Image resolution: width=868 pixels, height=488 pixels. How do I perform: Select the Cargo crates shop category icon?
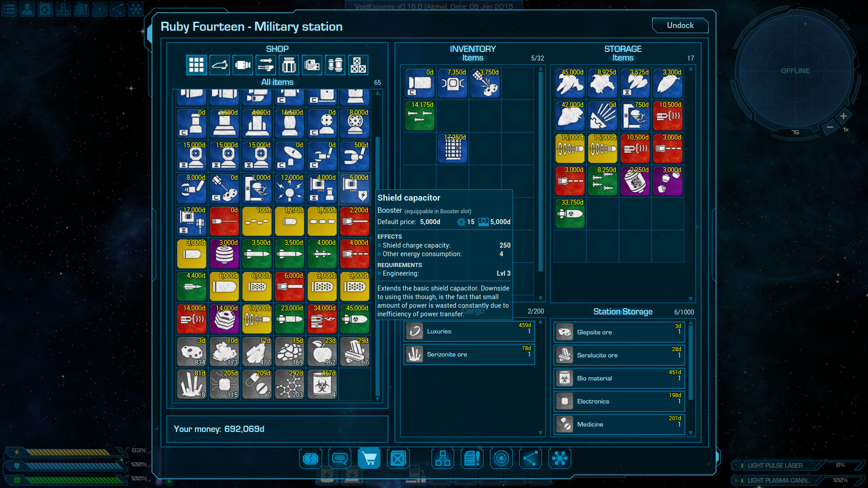[x=358, y=65]
